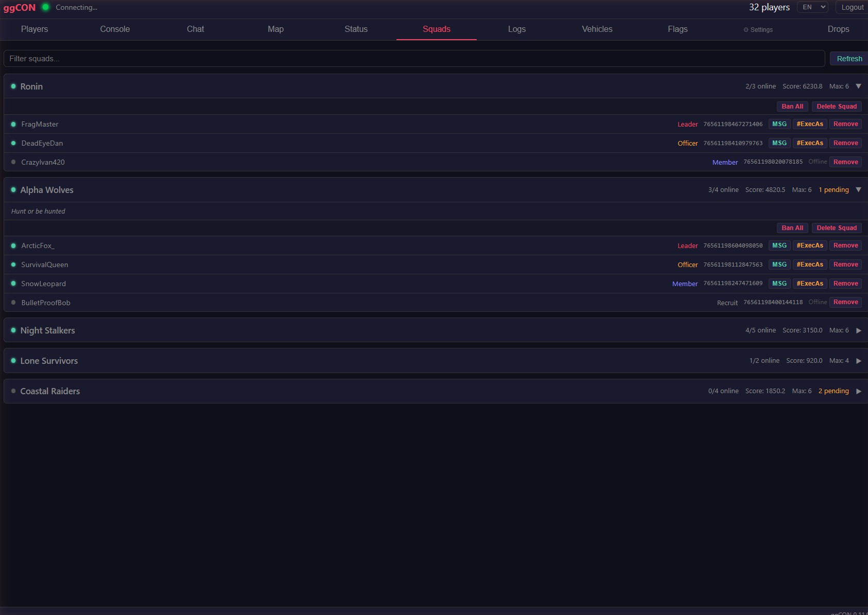Remove CrazyIvan420 from squad
The width and height of the screenshot is (868, 615).
[845, 162]
